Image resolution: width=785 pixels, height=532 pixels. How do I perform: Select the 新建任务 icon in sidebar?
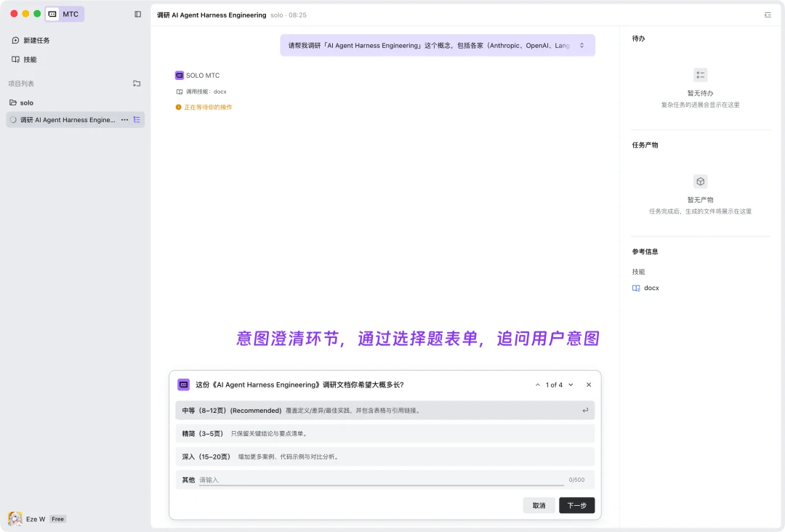16,40
